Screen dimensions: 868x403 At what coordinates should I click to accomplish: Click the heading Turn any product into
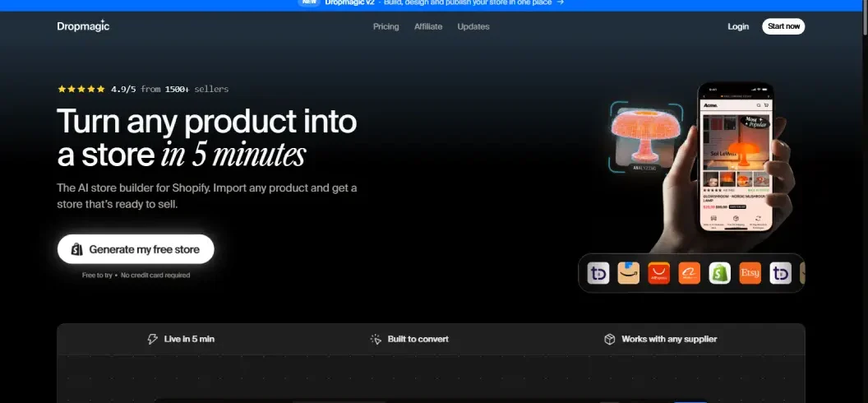(207, 121)
